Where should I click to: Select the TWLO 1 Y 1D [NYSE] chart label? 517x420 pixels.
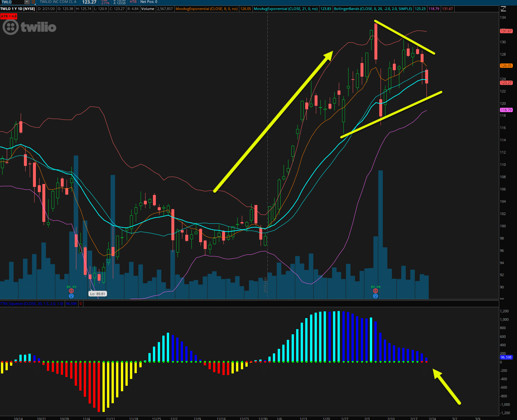tap(18, 9)
